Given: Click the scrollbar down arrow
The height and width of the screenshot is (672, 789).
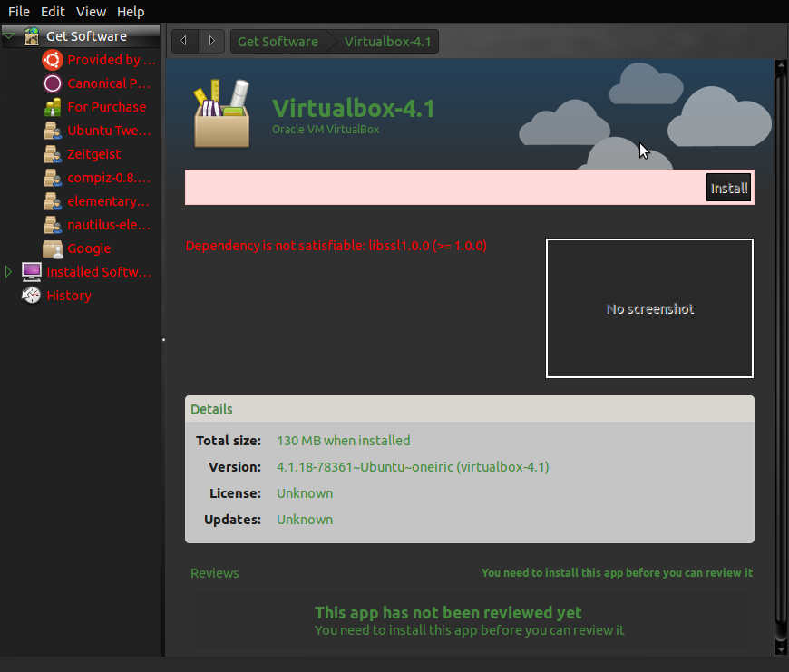Looking at the screenshot, I should 781,649.
